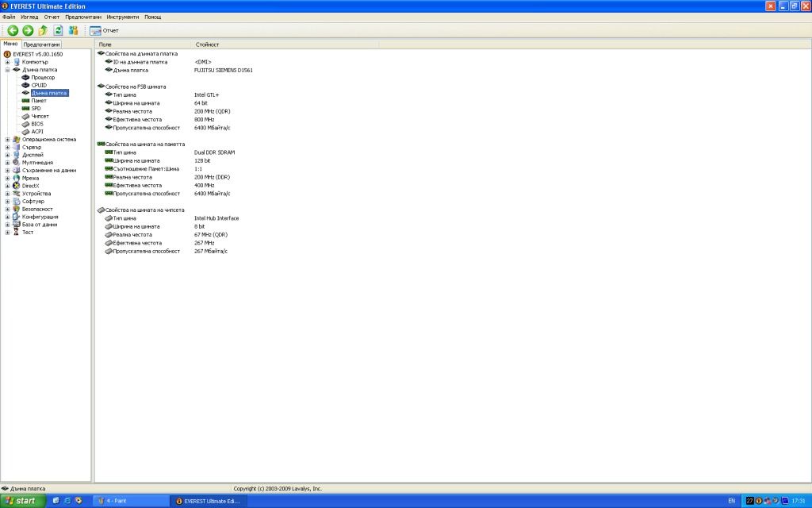Viewport: 812px width, 508px height.
Task: Select Процесор in the tree
Action: click(x=43, y=78)
